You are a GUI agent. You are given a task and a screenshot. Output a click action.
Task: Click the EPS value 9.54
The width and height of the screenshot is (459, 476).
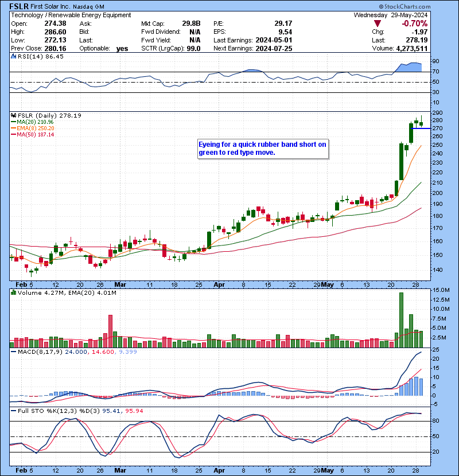pos(285,32)
